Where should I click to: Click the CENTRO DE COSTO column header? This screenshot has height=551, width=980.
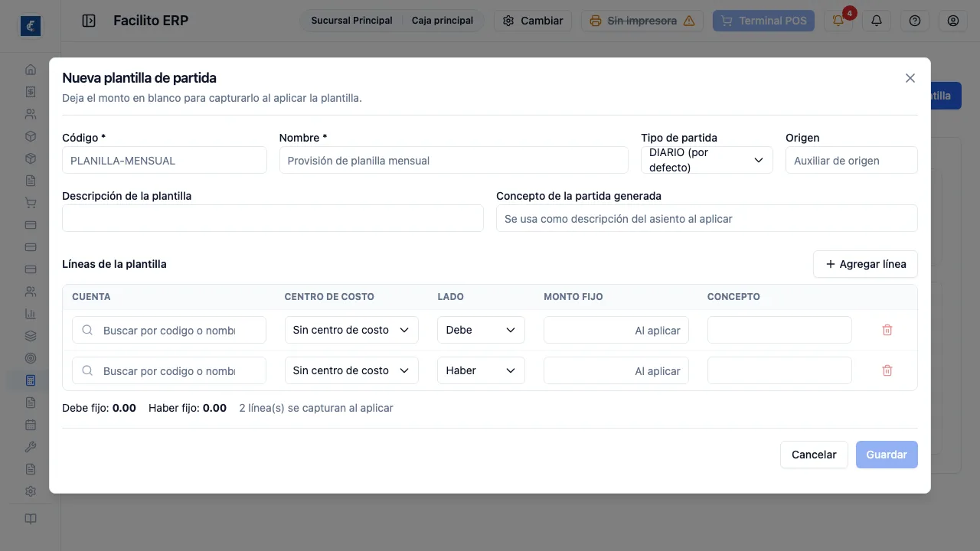click(x=329, y=297)
